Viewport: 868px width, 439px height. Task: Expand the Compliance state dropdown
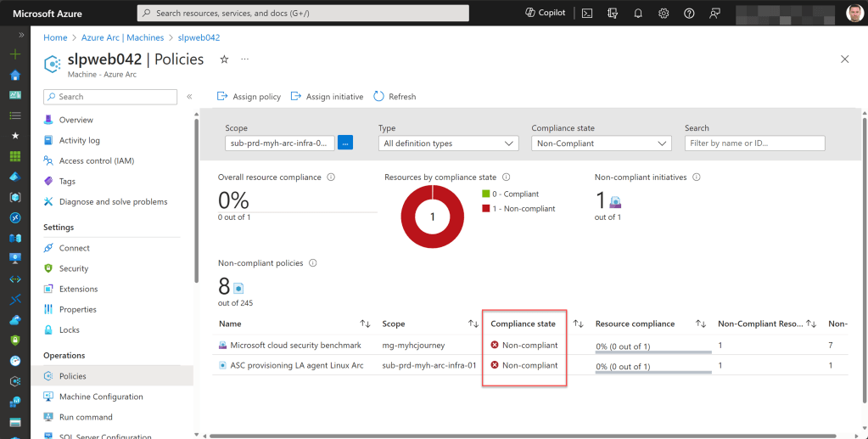pos(602,144)
